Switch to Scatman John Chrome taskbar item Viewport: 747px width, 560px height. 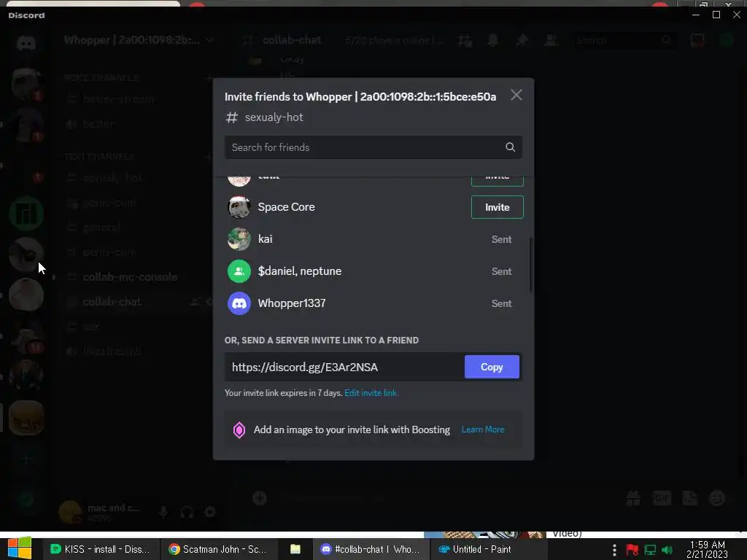click(x=217, y=550)
